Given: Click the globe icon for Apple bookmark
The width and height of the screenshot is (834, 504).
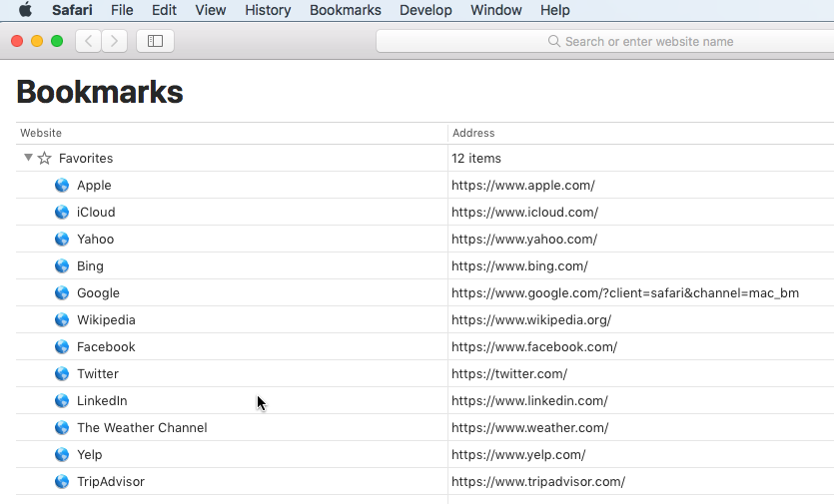Looking at the screenshot, I should click(62, 185).
